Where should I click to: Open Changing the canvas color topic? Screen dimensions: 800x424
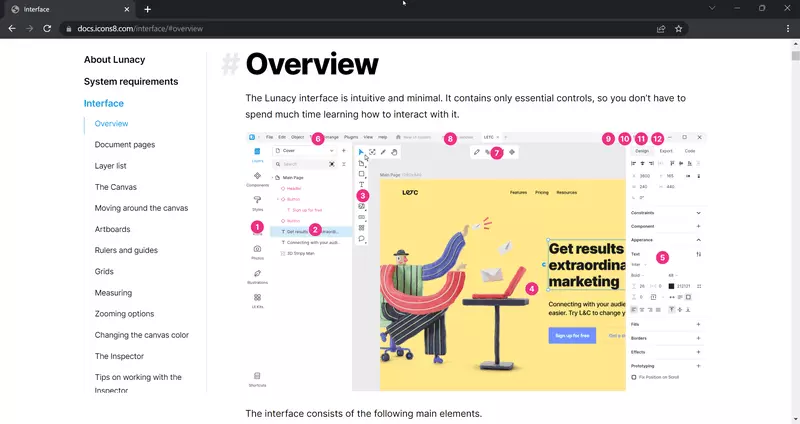point(141,335)
